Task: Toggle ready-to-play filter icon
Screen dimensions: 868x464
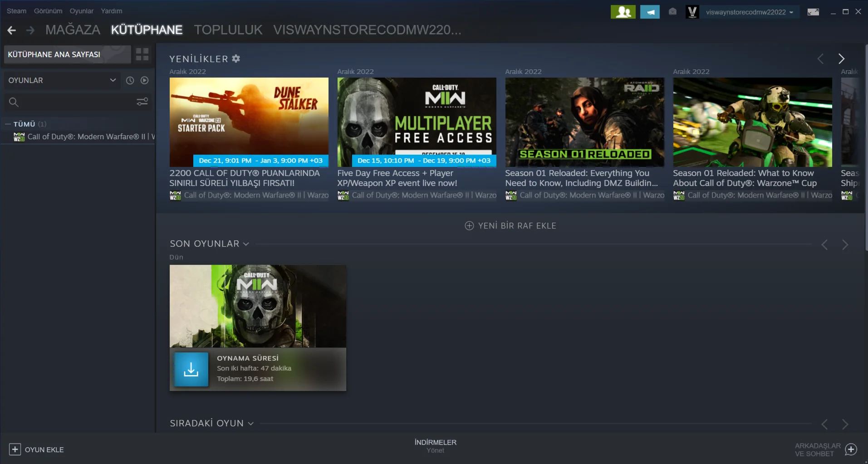Action: click(x=144, y=80)
